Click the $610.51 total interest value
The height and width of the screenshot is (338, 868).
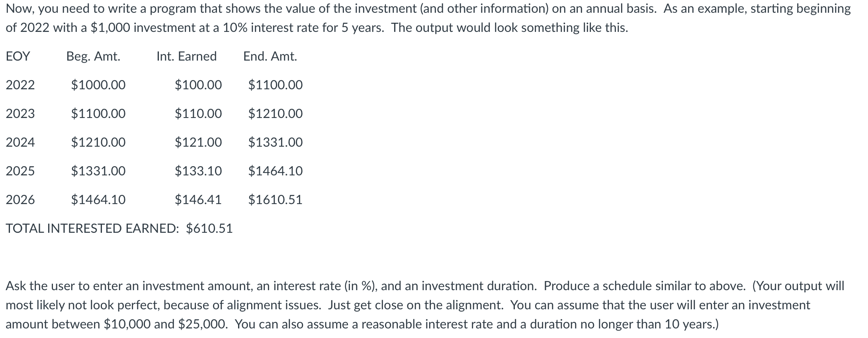click(209, 228)
